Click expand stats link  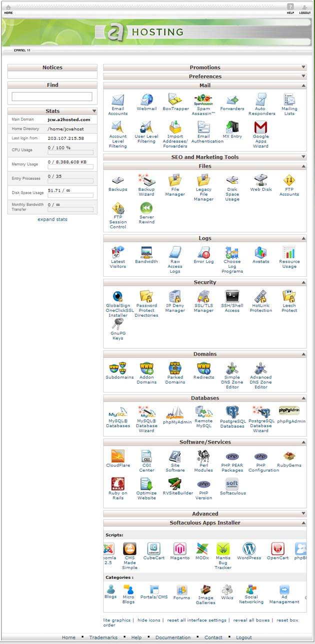pos(52,219)
